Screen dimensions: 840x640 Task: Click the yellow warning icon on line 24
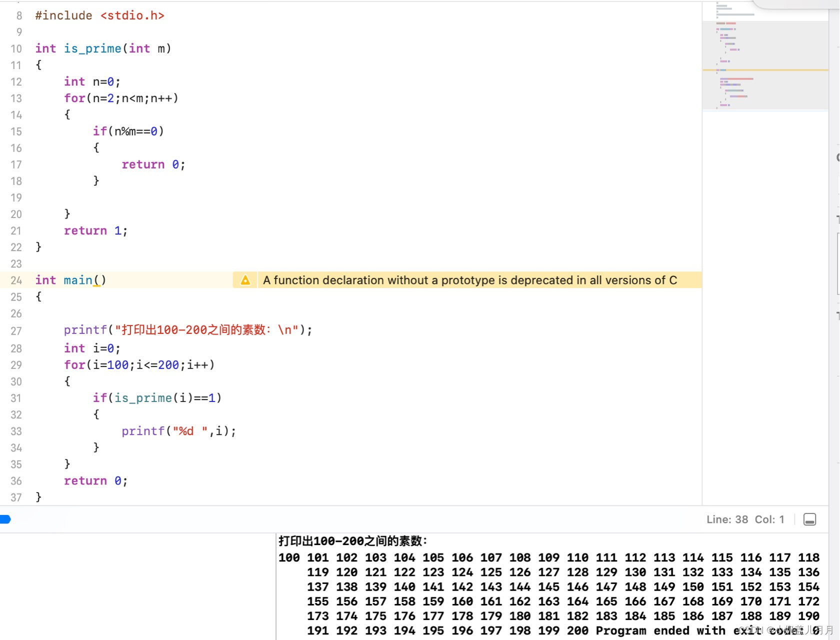(245, 280)
